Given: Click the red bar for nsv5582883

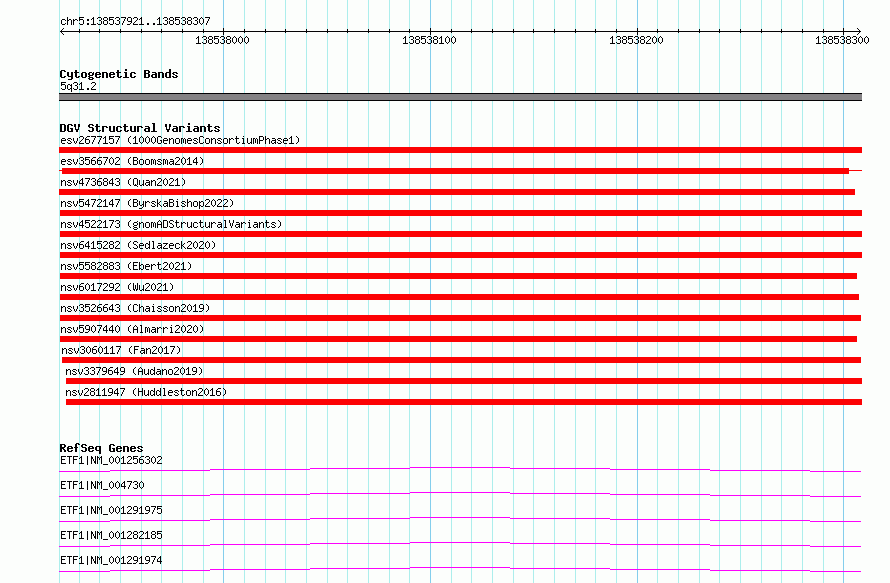Looking at the screenshot, I should (x=458, y=276).
